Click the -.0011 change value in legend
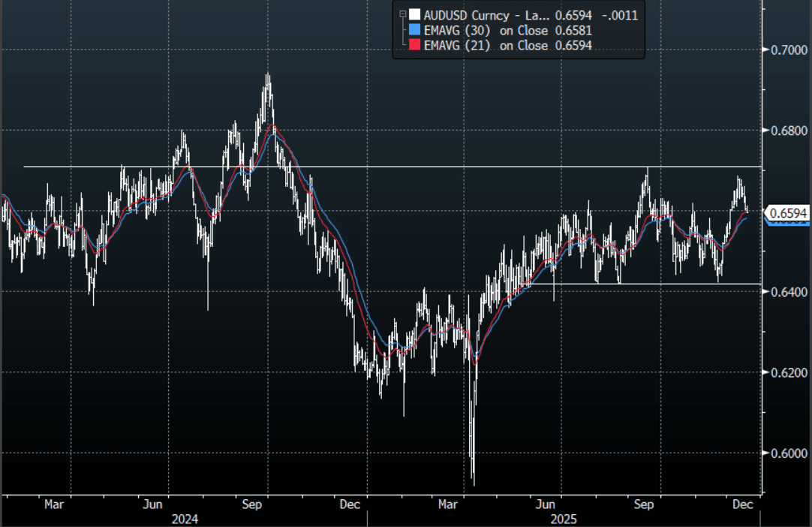Viewport: 812px width, 527px height. click(x=621, y=14)
